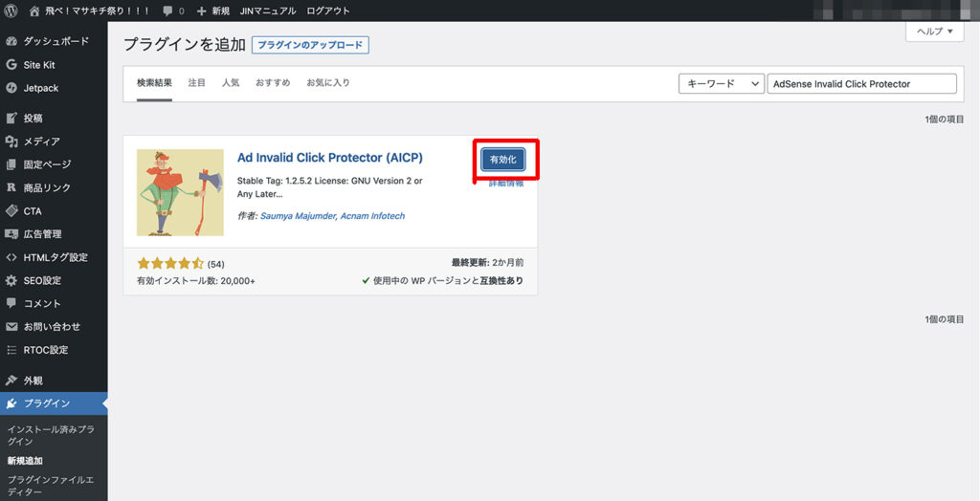Image resolution: width=980 pixels, height=501 pixels.
Task: Click the メディア sidebar icon
Action: pyautogui.click(x=11, y=142)
